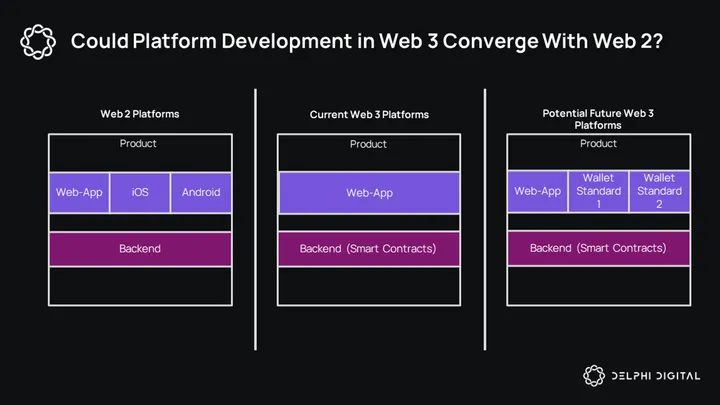Click the Delphi Digital logo icon at bottom right
The height and width of the screenshot is (405, 720).
coord(595,376)
